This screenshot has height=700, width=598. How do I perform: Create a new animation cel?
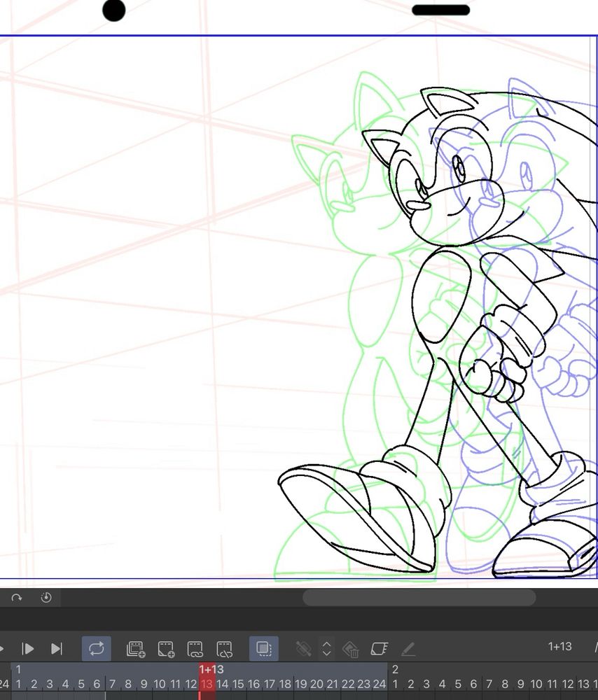coord(166,649)
